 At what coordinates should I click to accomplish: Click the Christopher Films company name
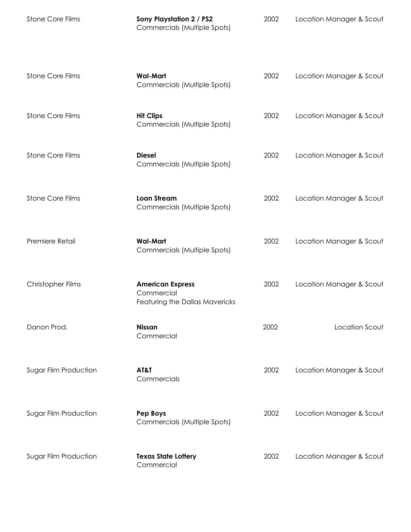pyautogui.click(x=54, y=284)
